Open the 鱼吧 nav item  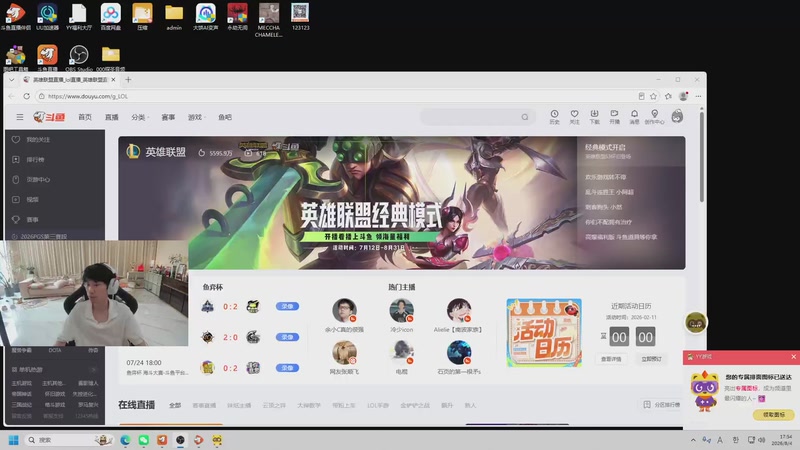pos(225,117)
